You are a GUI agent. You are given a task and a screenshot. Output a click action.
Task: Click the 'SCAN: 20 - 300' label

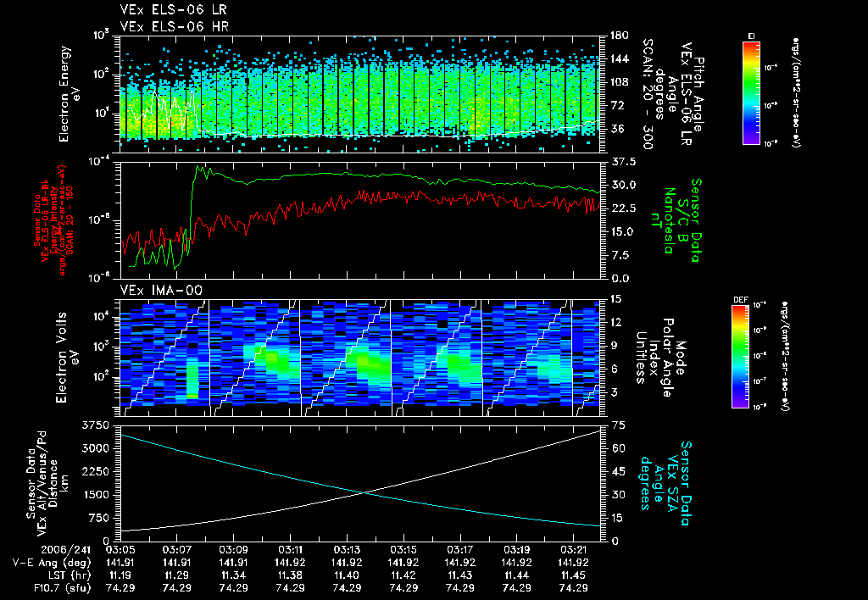648,94
